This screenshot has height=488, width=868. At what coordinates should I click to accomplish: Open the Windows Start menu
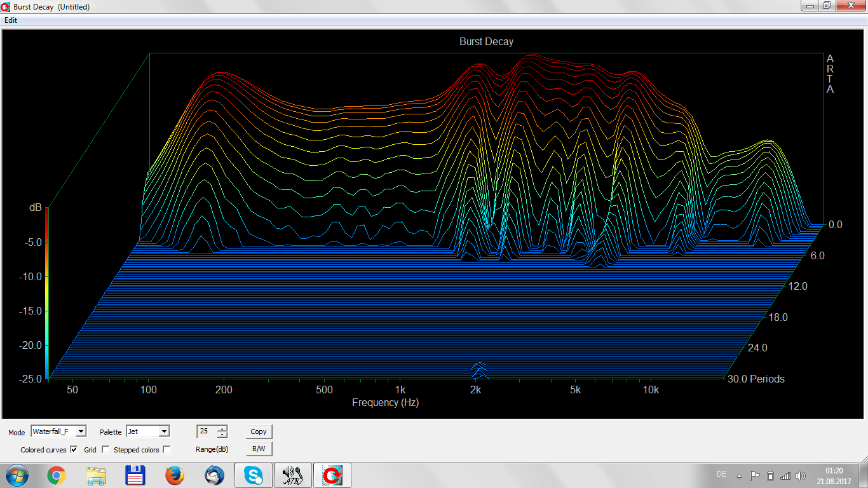[x=17, y=475]
